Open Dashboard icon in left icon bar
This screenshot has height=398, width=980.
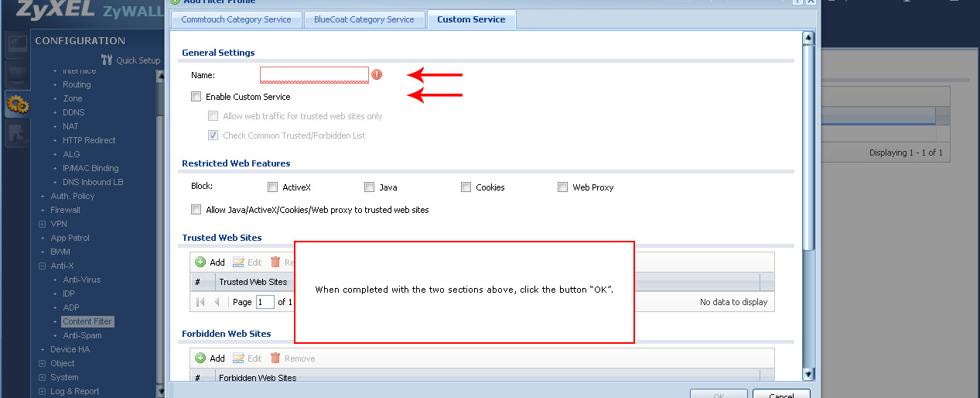(16, 46)
